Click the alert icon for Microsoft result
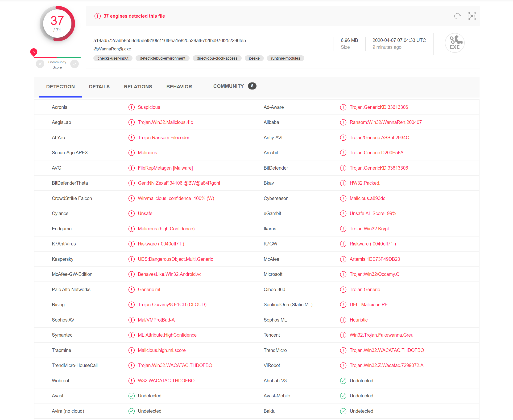 (x=343, y=274)
